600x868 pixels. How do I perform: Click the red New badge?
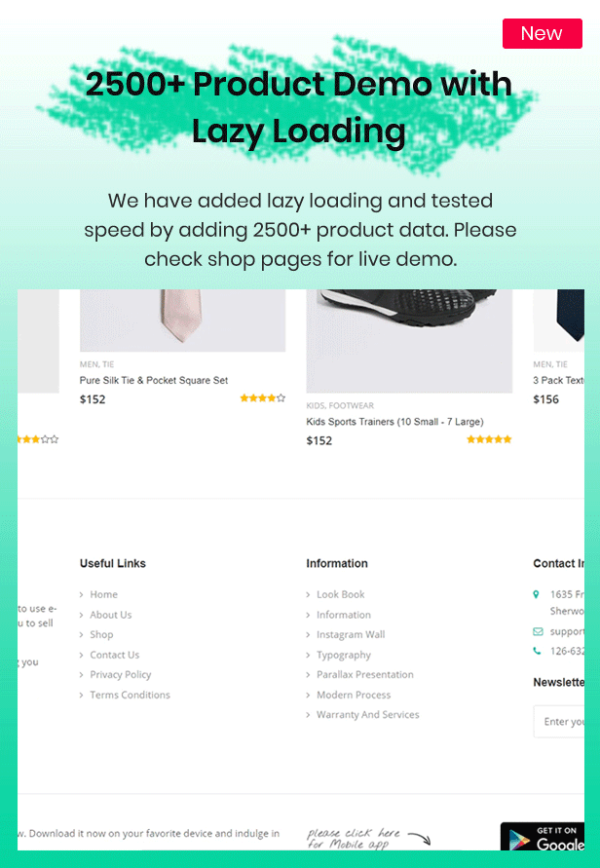pyautogui.click(x=542, y=34)
